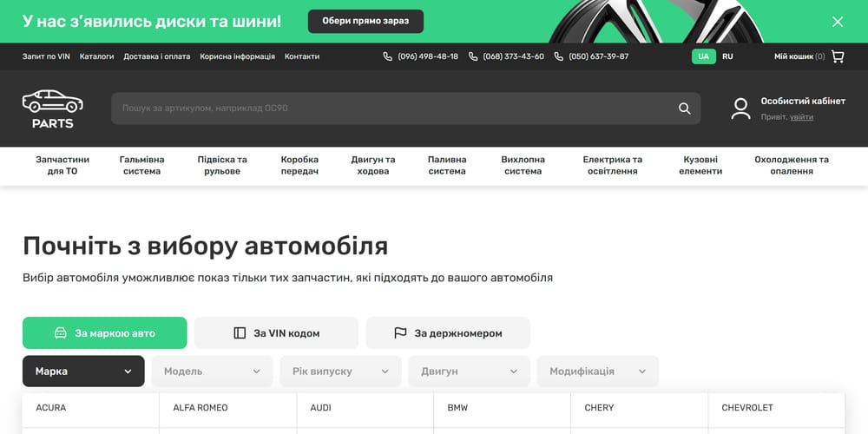Click the PARTS car logo
The width and height of the screenshot is (868, 434).
(53, 108)
